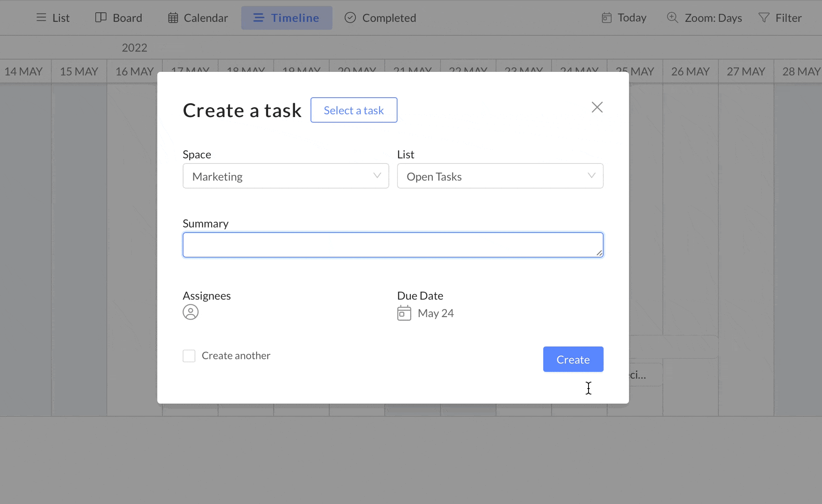The height and width of the screenshot is (504, 822).
Task: Click the Calendar view grid icon
Action: click(173, 18)
